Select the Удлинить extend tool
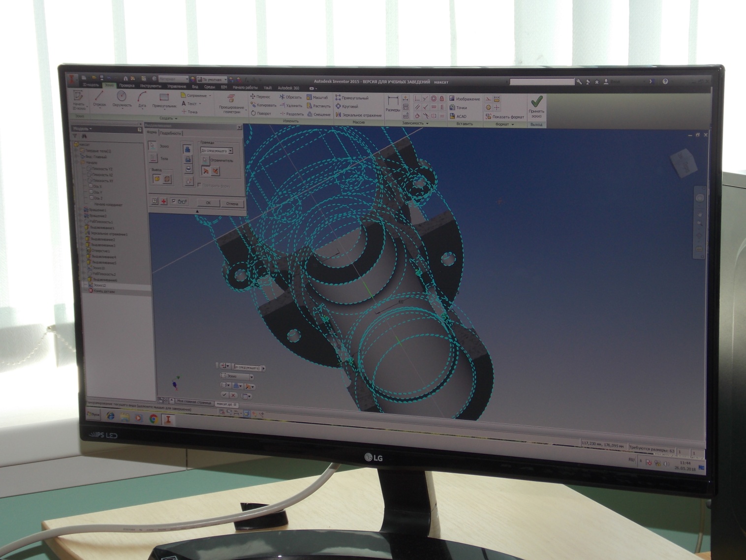The height and width of the screenshot is (560, 746). coord(291,105)
